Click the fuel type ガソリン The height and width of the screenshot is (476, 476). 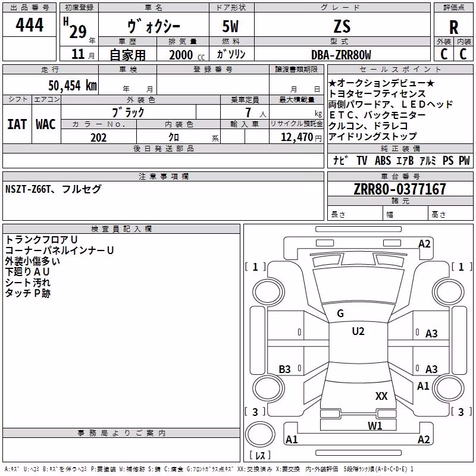[231, 54]
